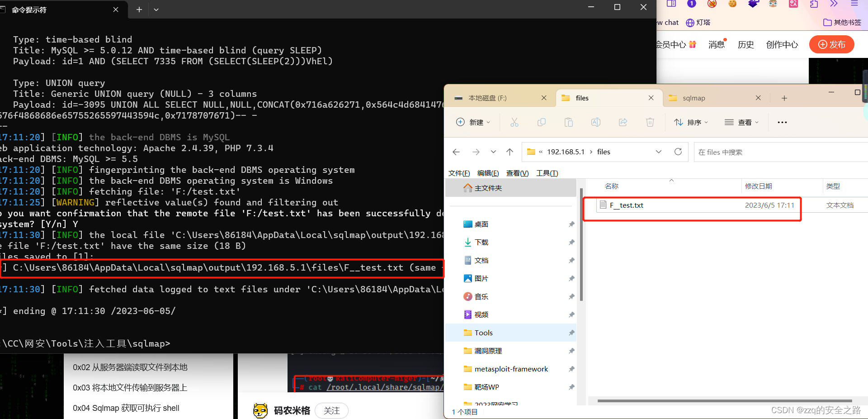The height and width of the screenshot is (419, 868).
Task: Click the 关注 button beside 码农米格
Action: (332, 410)
